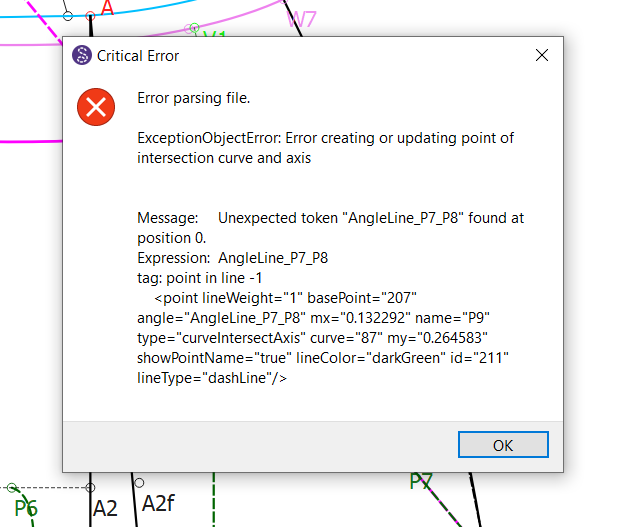This screenshot has height=527, width=632.
Task: Click the Critical Error title bar text
Action: (x=138, y=56)
